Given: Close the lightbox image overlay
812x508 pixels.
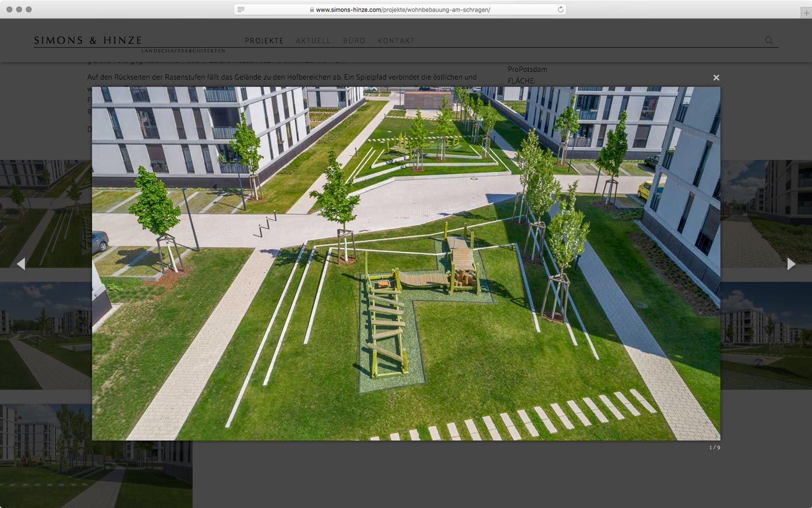Looking at the screenshot, I should [x=716, y=77].
